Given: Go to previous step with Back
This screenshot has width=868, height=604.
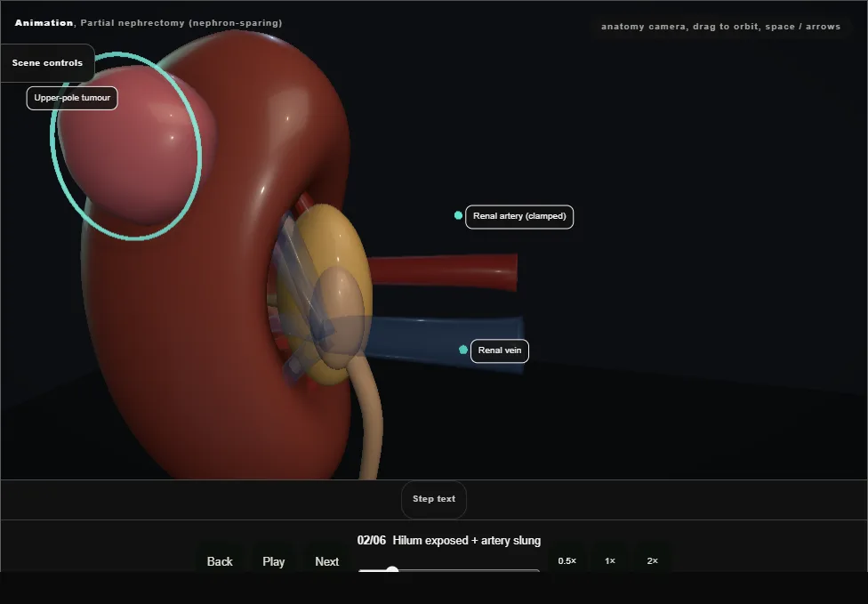Looking at the screenshot, I should pos(220,561).
